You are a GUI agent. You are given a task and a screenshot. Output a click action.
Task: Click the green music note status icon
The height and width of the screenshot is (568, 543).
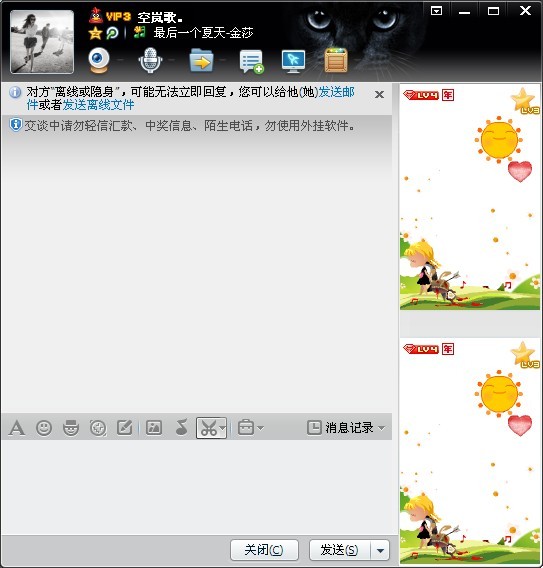click(x=139, y=32)
